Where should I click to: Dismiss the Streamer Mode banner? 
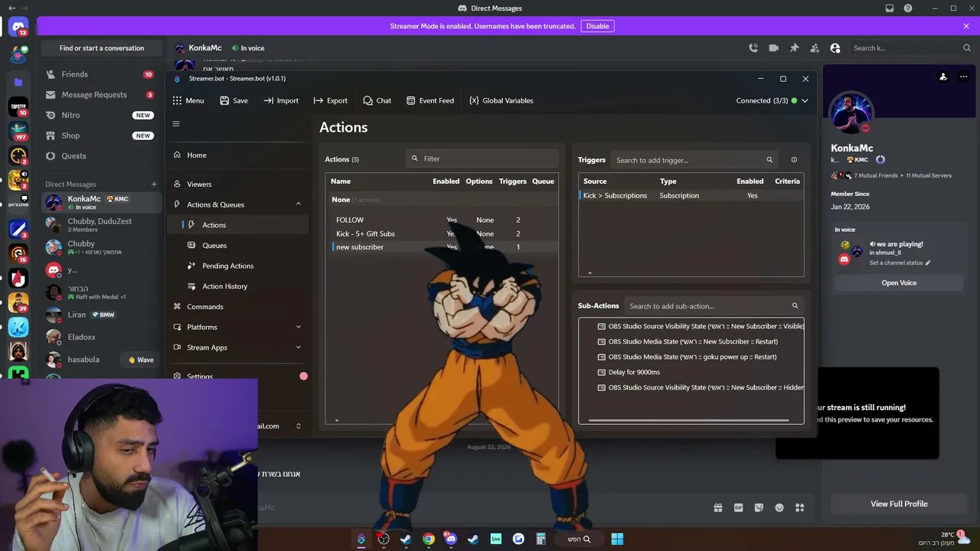[966, 26]
